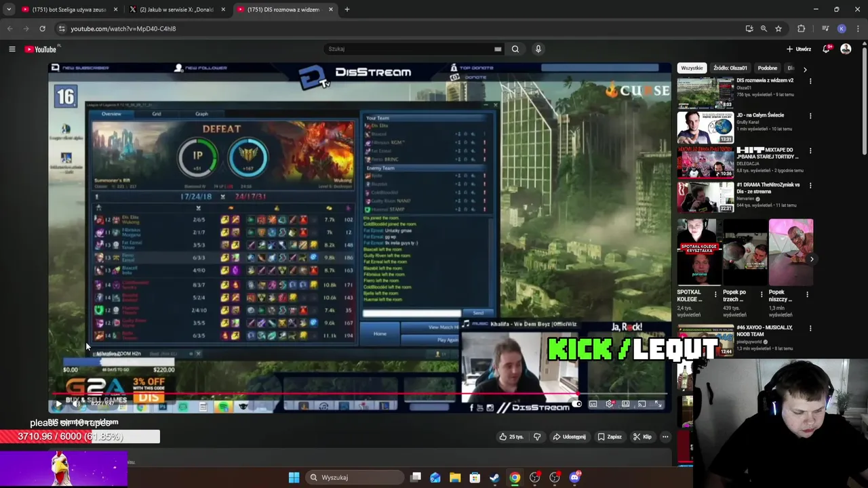Mute the video using the volume icon

[x=76, y=404]
